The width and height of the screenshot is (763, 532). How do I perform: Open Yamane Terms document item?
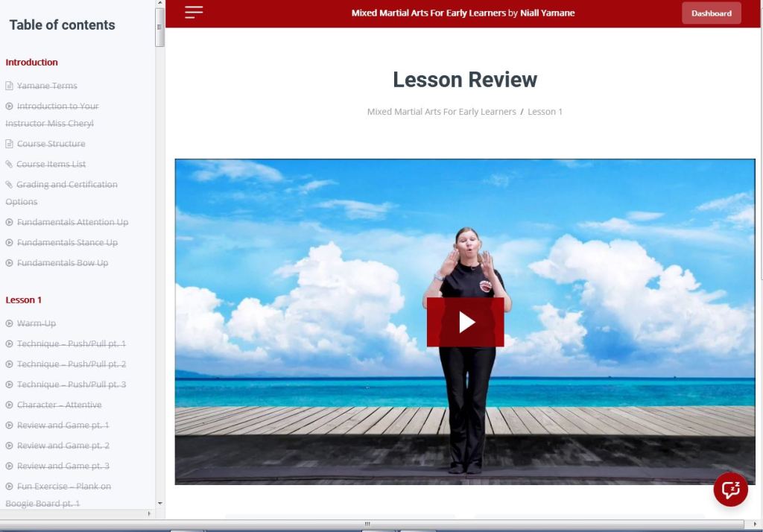tap(47, 86)
